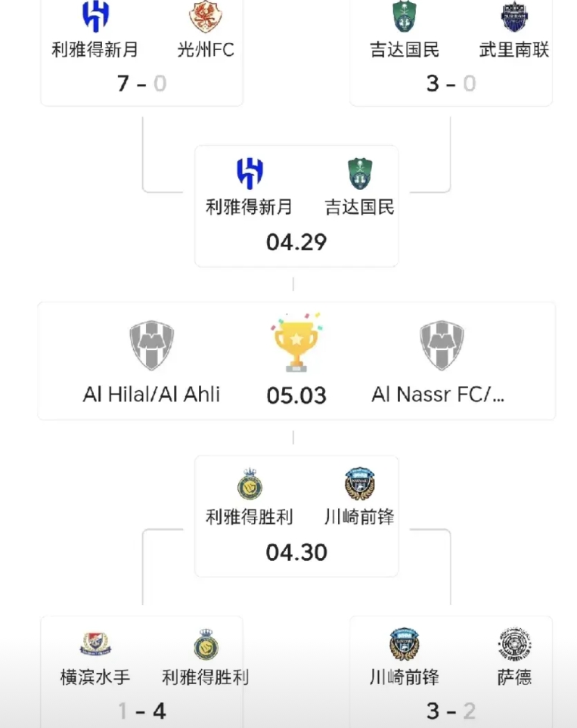Select the 04.29 semifinal date
The image size is (577, 728).
[296, 242]
